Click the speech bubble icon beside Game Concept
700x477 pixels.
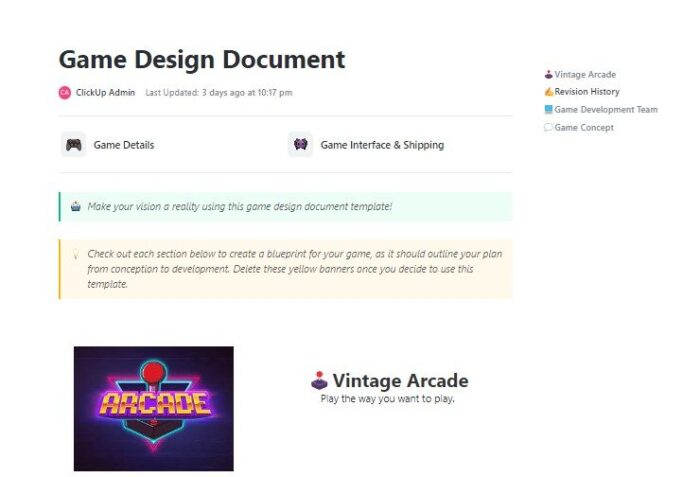coord(549,127)
